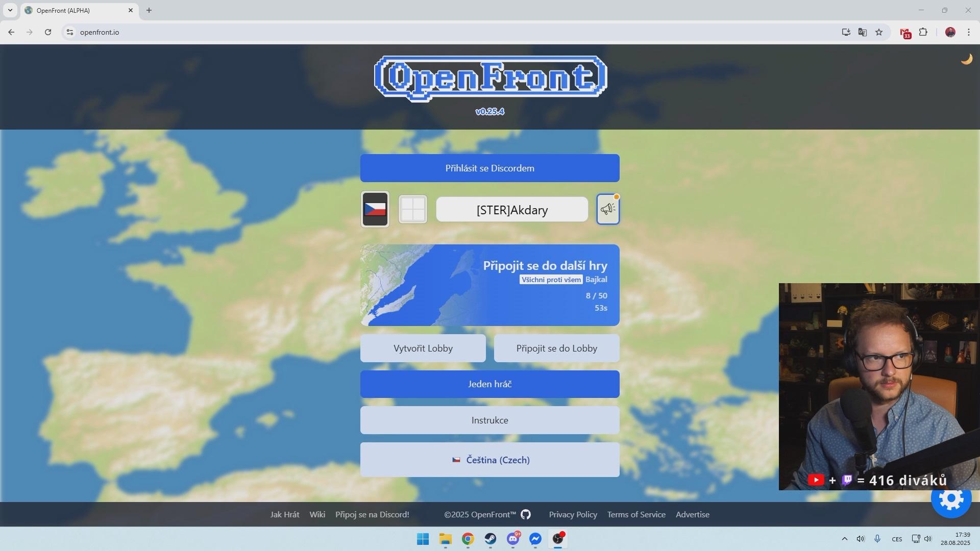Open the Czech flag selector
980x551 pixels.
point(375,209)
